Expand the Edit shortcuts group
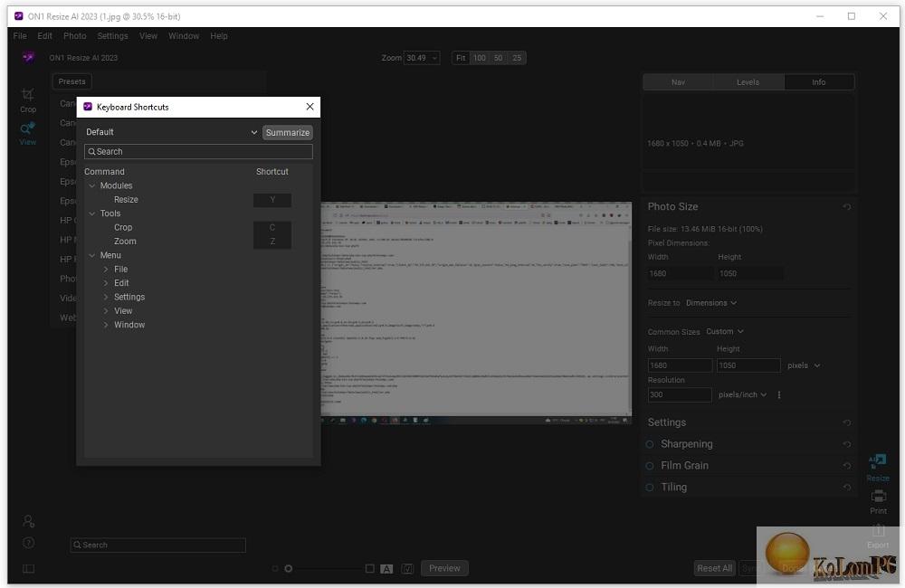905x588 pixels. tap(106, 283)
